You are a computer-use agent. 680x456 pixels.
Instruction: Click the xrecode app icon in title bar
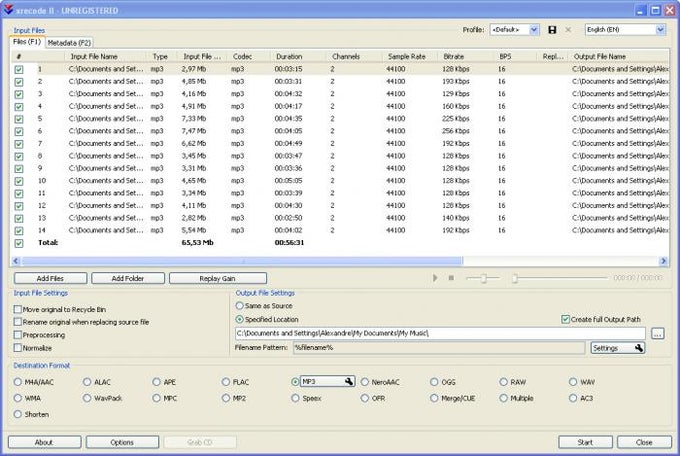(x=7, y=10)
